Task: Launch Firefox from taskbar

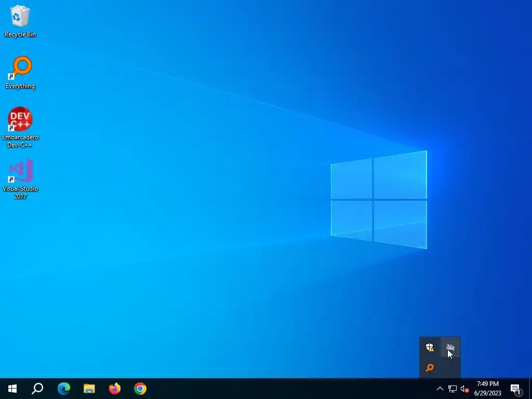Action: (x=115, y=389)
